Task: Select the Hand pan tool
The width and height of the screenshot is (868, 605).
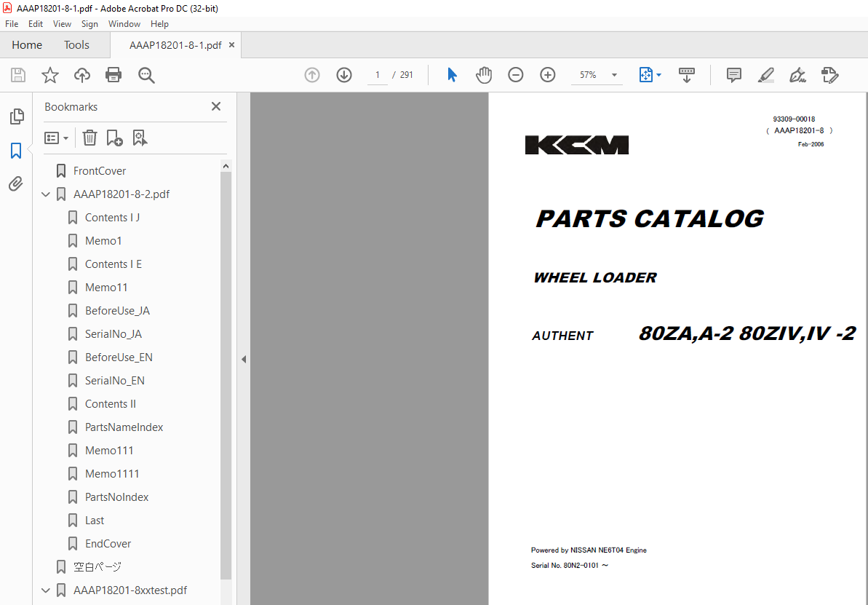Action: pyautogui.click(x=484, y=75)
